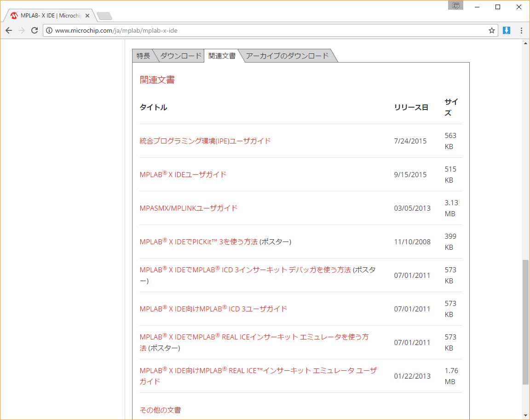Click the リリース日 column header

(411, 108)
